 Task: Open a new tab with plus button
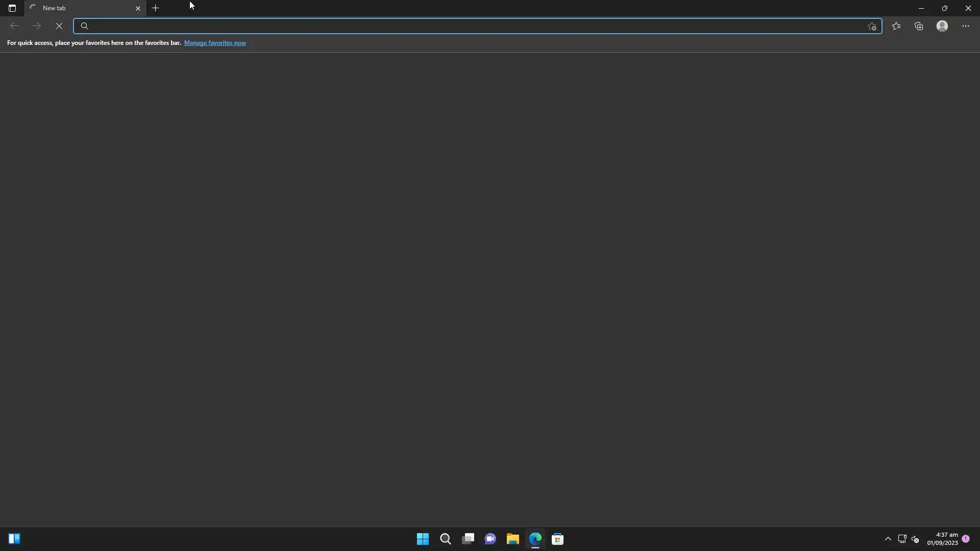[156, 8]
